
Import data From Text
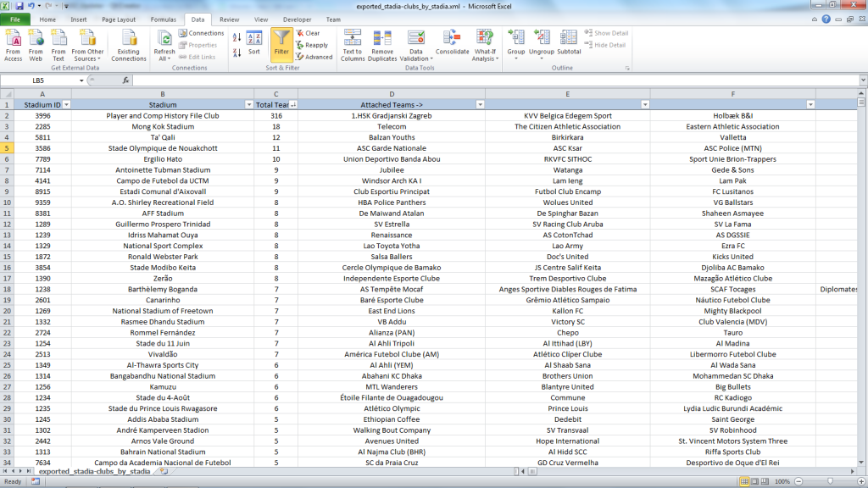(58, 46)
